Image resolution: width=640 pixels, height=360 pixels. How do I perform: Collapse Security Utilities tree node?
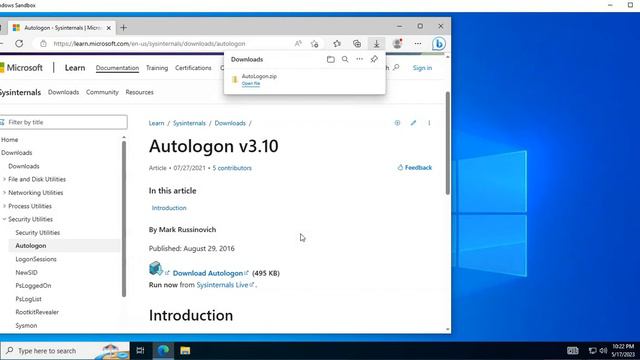[4, 219]
